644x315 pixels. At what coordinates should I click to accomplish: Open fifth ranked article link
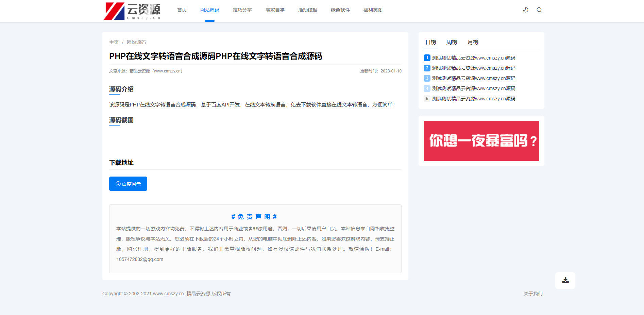point(474,99)
